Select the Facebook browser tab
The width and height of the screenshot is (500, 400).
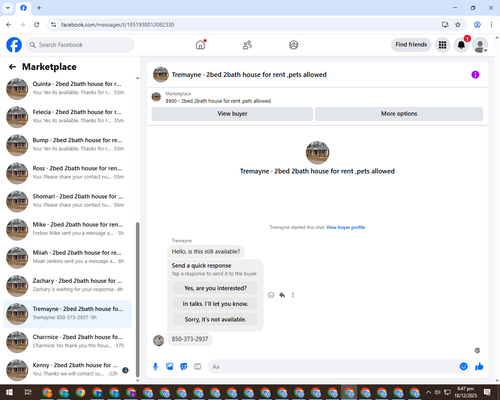click(x=23, y=8)
